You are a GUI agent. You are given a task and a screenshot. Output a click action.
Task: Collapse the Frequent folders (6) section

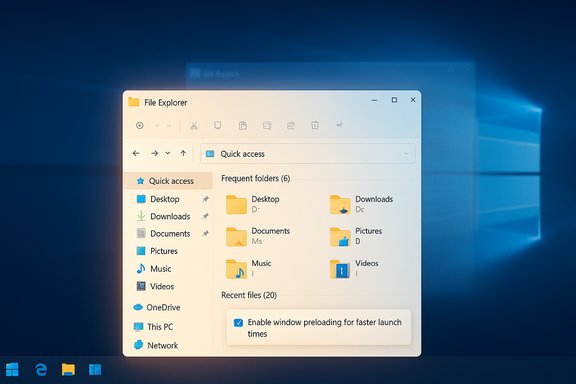pyautogui.click(x=256, y=179)
